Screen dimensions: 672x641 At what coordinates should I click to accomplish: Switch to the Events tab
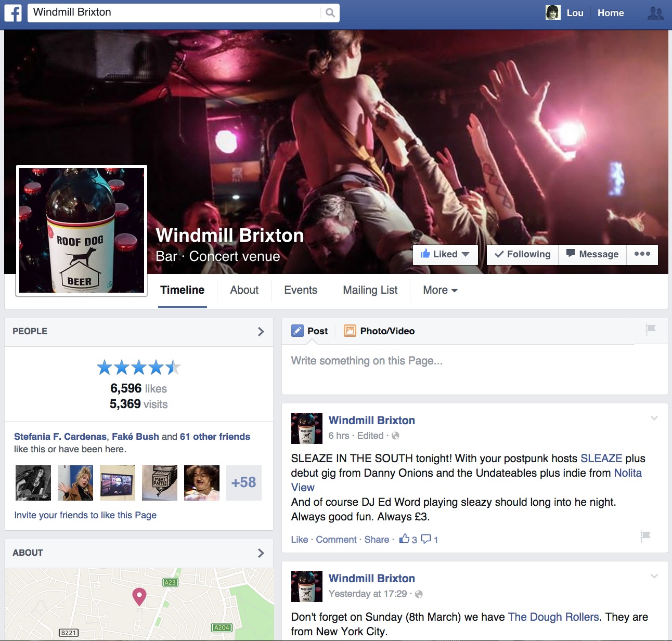click(300, 290)
